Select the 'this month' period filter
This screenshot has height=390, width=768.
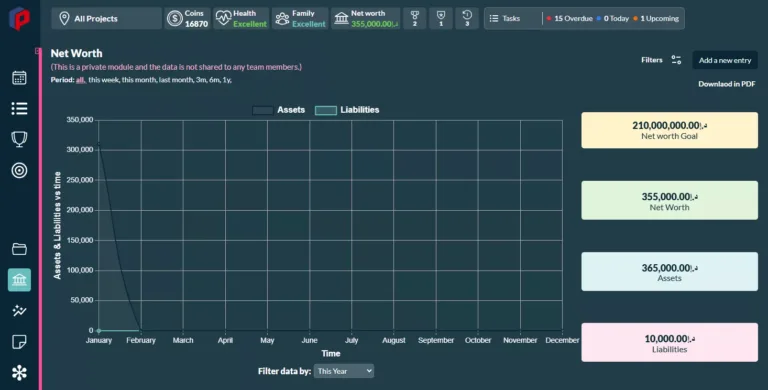pos(139,80)
